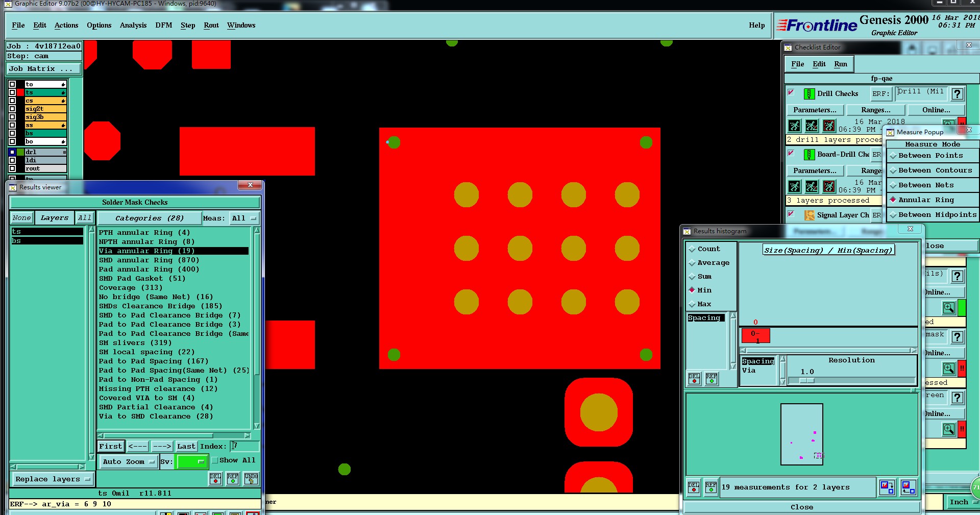The height and width of the screenshot is (515, 980).
Task: Open the File menu in Graphic Editor
Action: 18,25
